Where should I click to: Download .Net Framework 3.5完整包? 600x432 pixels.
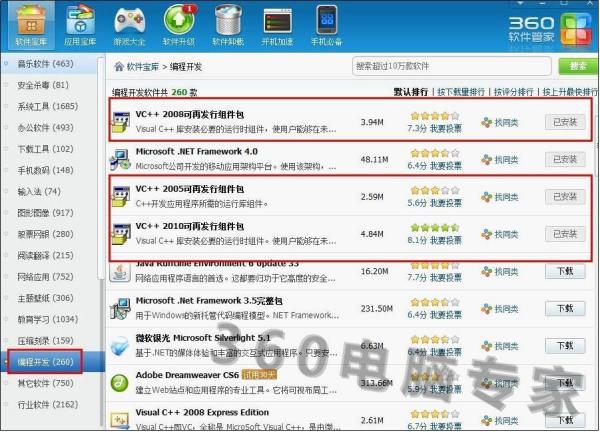point(565,308)
